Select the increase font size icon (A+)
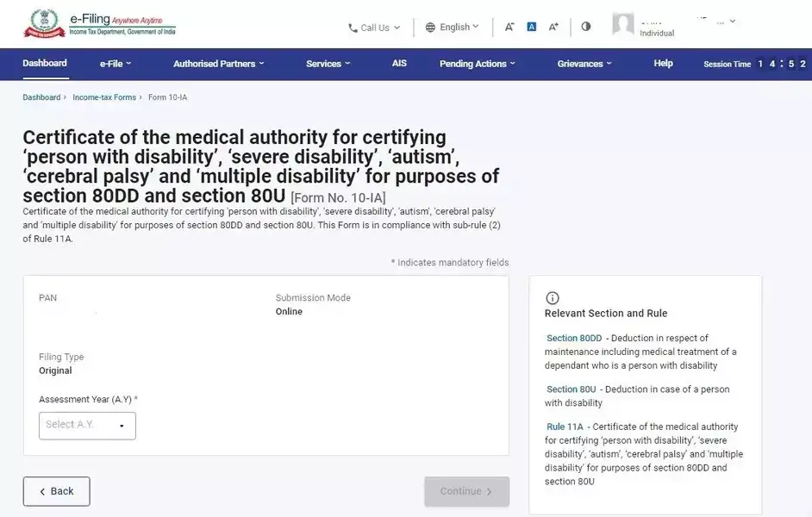This screenshot has width=812, height=517. [x=553, y=27]
